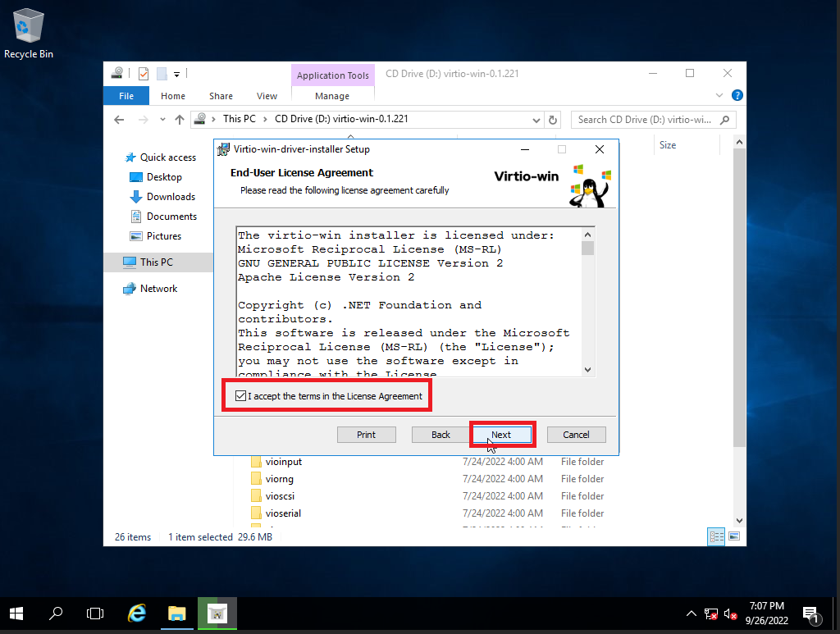Refresh the CD Drive folder view
The height and width of the screenshot is (634, 840).
553,120
